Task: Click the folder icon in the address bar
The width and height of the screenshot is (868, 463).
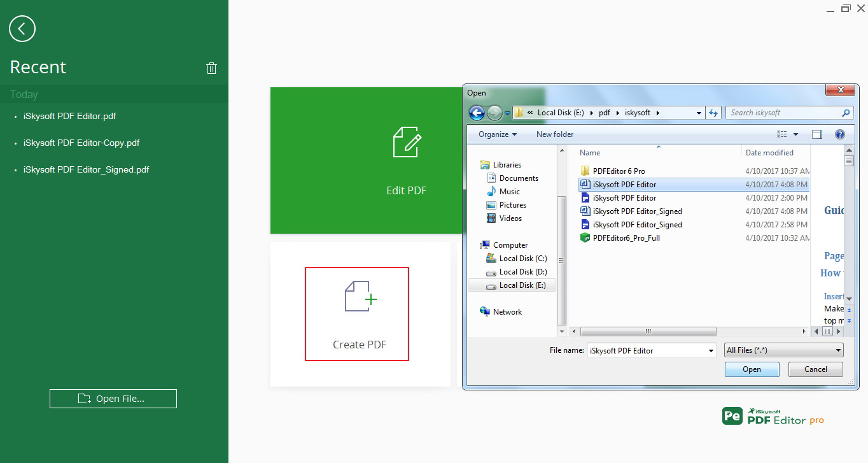Action: (519, 113)
